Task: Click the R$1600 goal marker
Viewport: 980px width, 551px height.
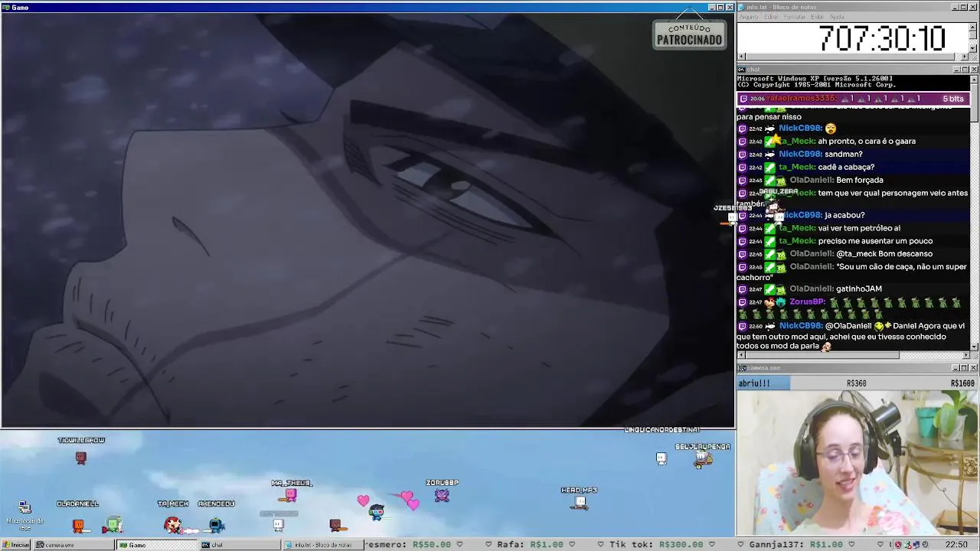Action: pos(962,383)
